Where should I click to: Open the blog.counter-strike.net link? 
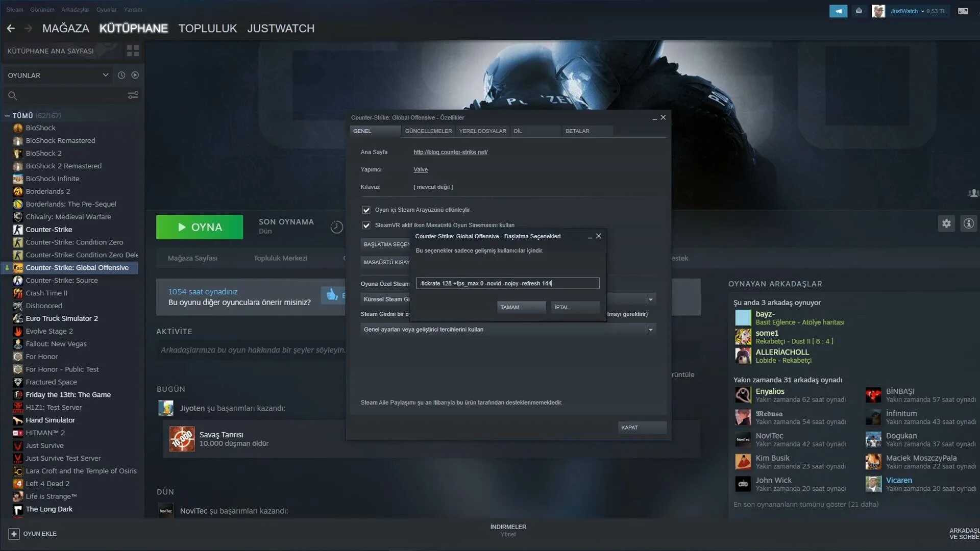pos(450,152)
